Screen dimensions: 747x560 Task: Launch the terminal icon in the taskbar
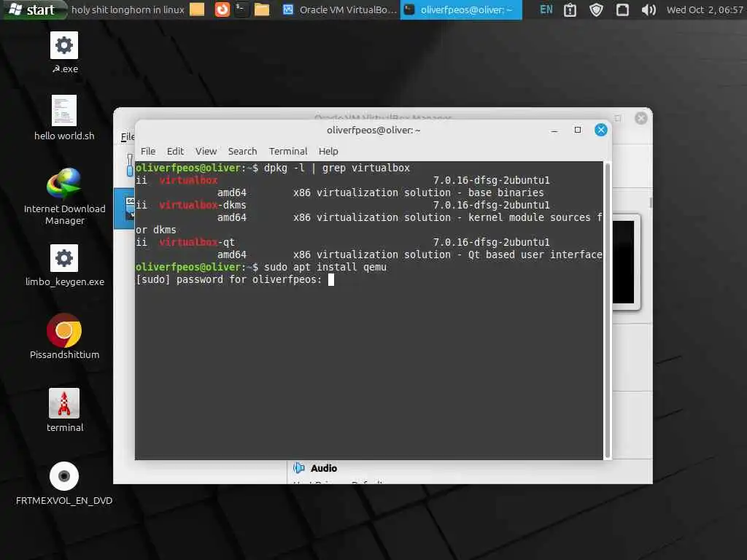coord(242,9)
